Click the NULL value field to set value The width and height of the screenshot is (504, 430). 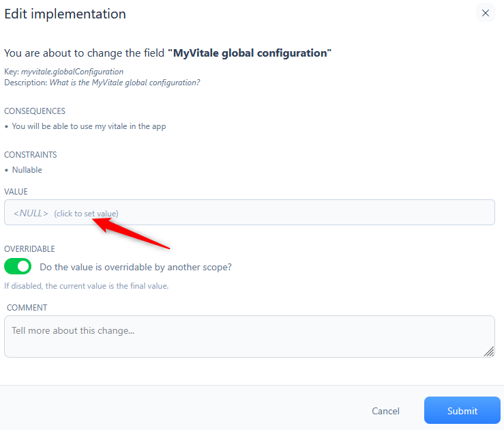pyautogui.click(x=249, y=212)
